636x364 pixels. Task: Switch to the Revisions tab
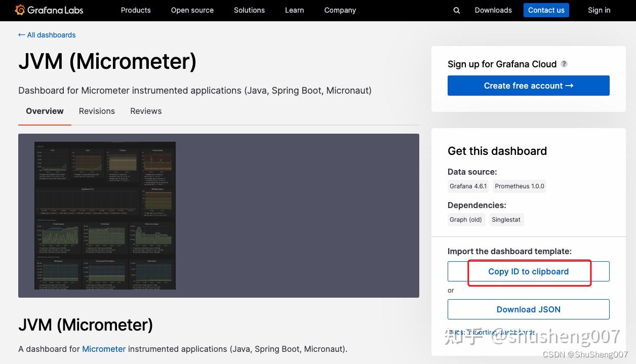point(97,111)
